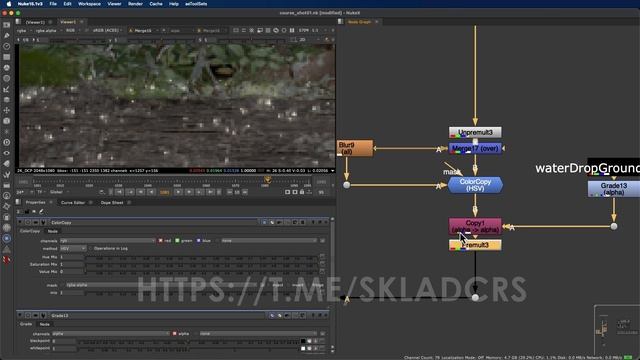Click the node graph navigator thumbnail
The image size is (640, 360).
click(x=616, y=329)
